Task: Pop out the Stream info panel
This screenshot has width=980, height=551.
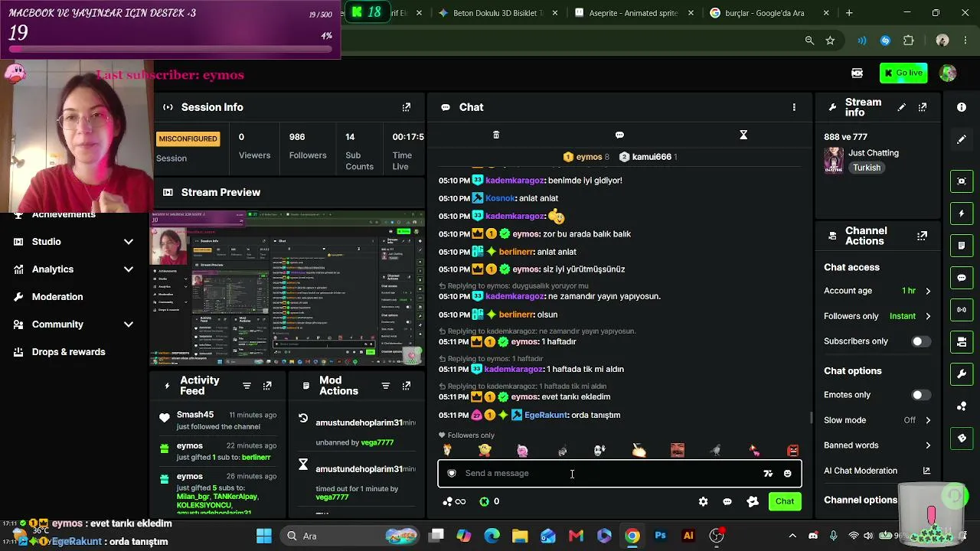Action: 923,107
